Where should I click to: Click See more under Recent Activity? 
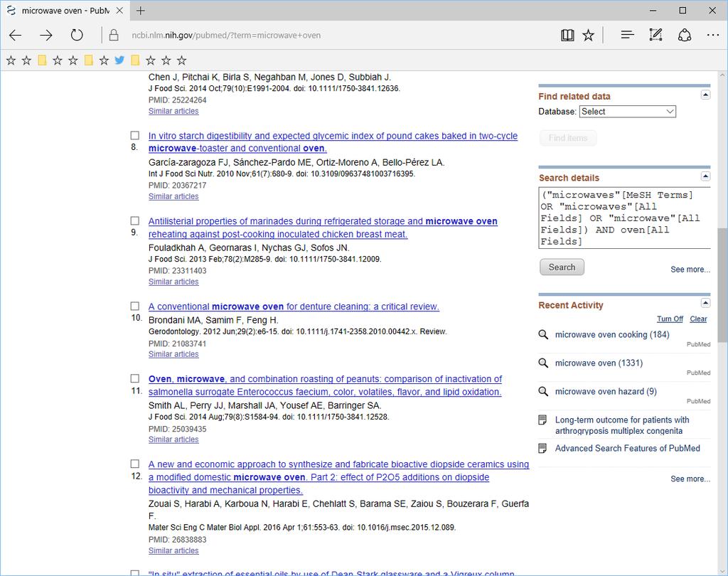pyautogui.click(x=690, y=479)
